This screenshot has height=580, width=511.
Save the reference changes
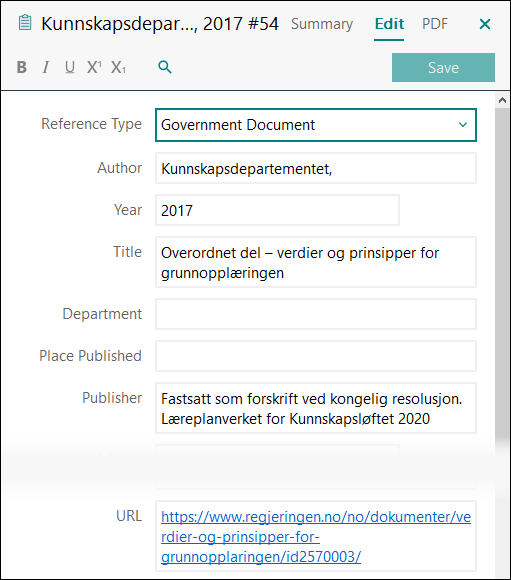coord(443,67)
